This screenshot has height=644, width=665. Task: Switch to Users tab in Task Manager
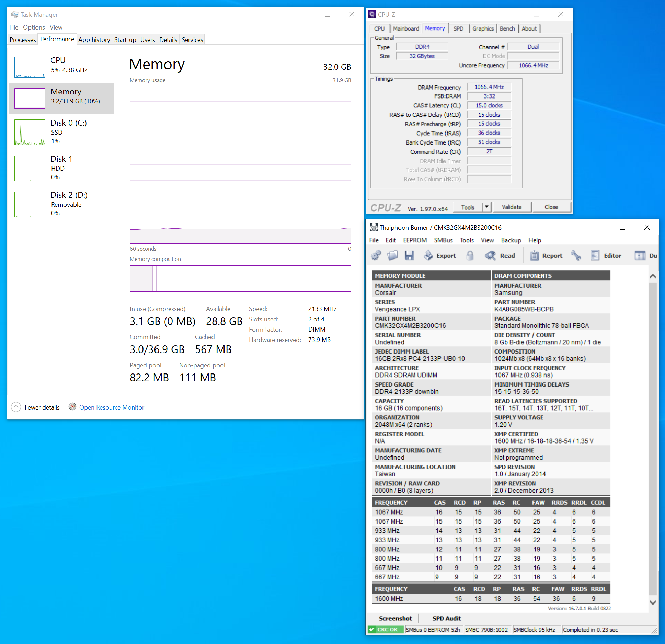click(x=148, y=39)
